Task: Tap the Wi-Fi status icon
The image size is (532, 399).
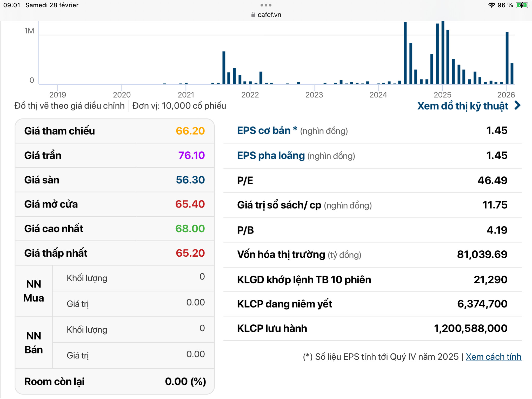Action: click(x=491, y=5)
